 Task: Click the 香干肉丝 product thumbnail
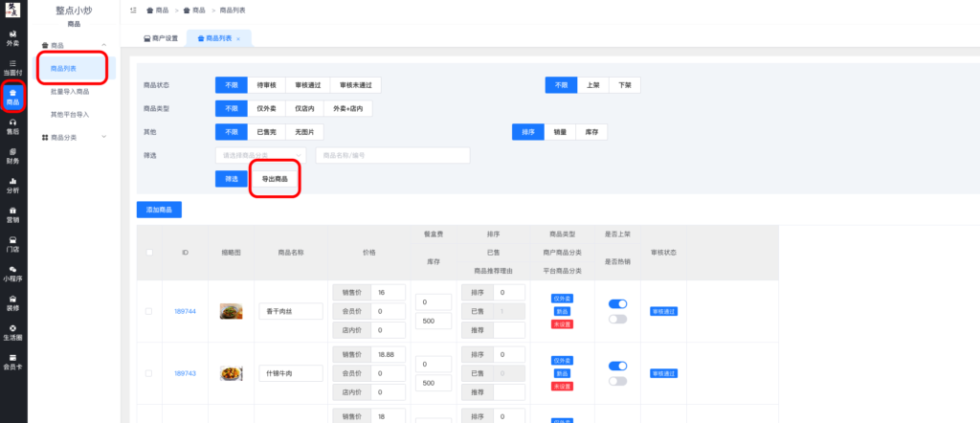click(x=231, y=311)
